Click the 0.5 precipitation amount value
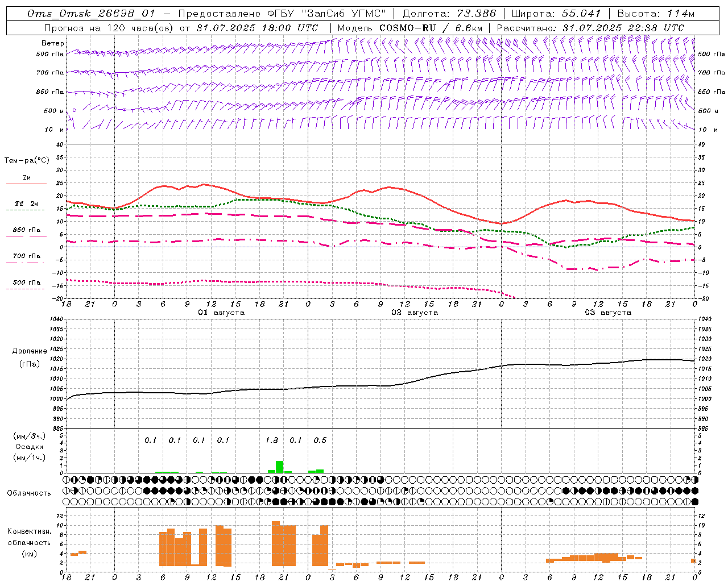The width and height of the screenshot is (728, 582). tap(320, 440)
